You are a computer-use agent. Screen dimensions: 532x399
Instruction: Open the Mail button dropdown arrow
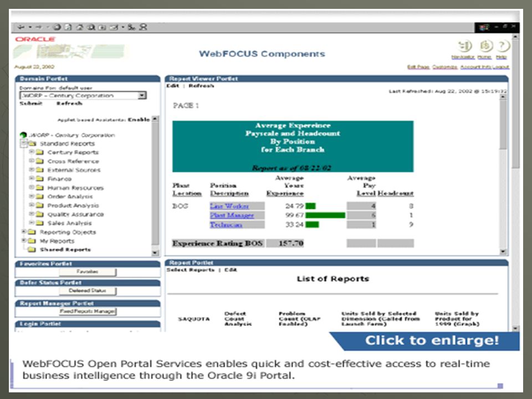[123, 27]
